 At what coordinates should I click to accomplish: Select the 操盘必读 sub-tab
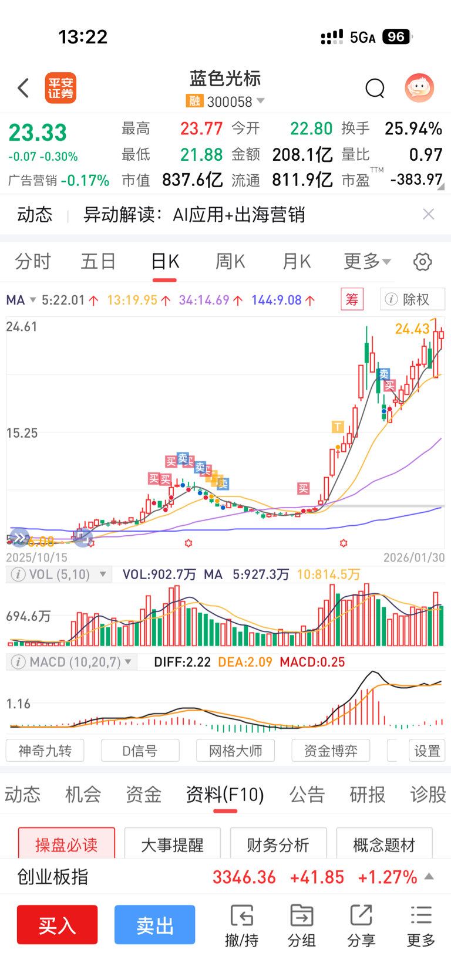coord(66,844)
